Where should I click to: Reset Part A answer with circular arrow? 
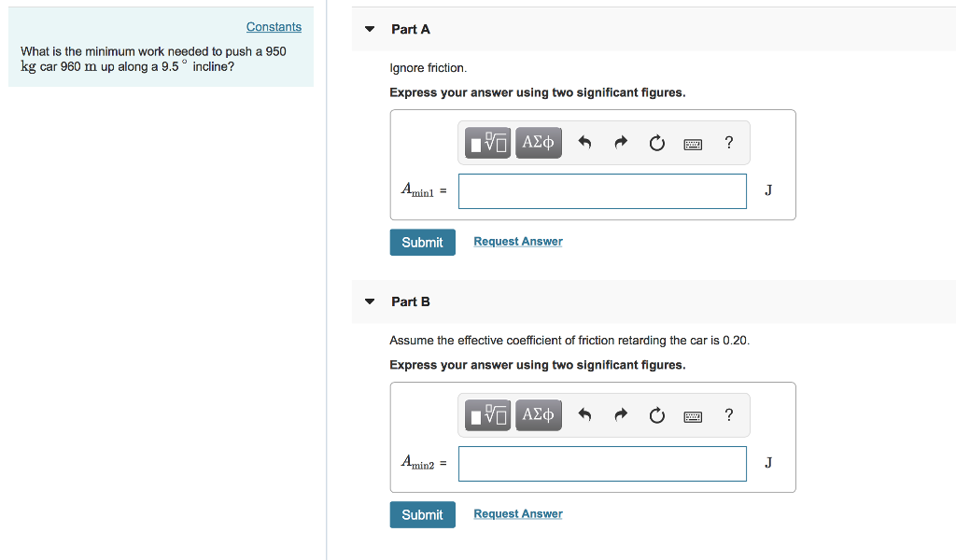(x=656, y=143)
